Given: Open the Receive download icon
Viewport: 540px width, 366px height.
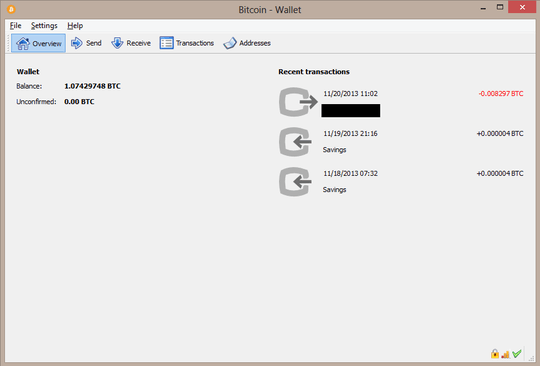Looking at the screenshot, I should [117, 43].
